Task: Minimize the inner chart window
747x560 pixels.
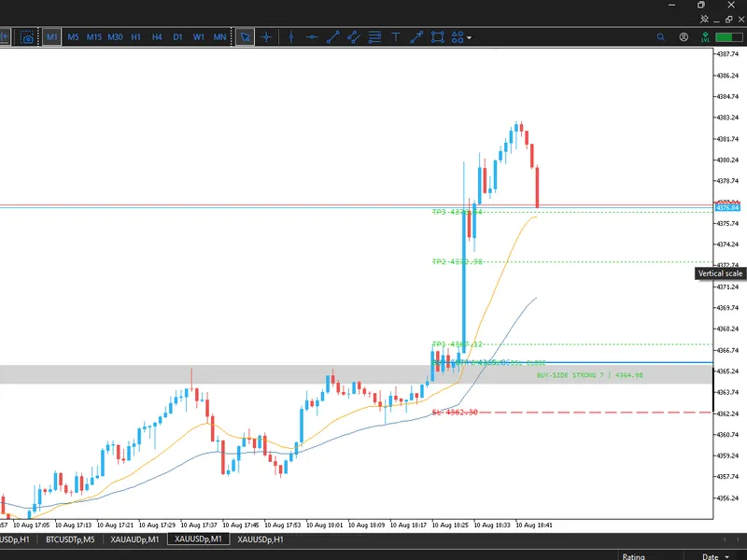Action: [717, 20]
